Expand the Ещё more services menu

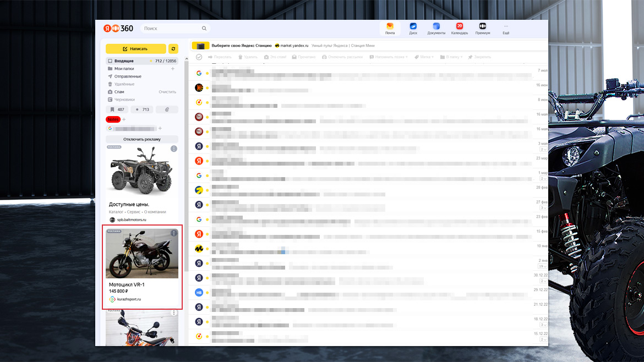click(x=506, y=28)
